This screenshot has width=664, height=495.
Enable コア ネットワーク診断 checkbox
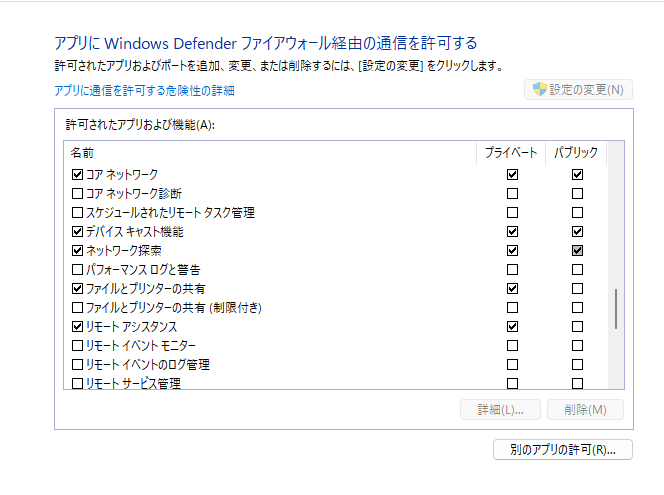coord(77,193)
